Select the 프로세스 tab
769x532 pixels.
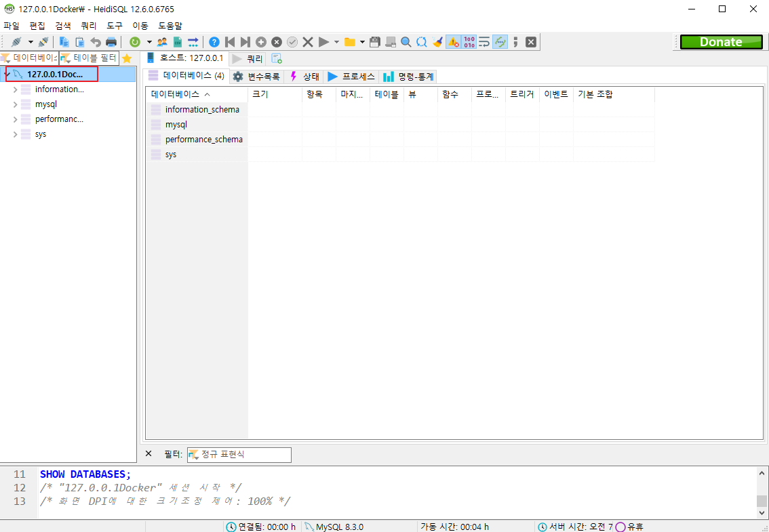coord(351,77)
